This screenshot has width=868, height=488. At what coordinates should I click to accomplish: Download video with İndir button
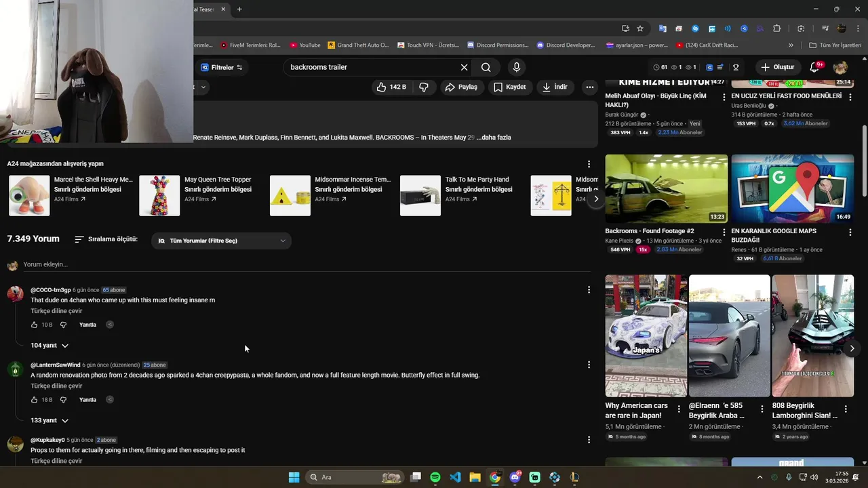555,87
